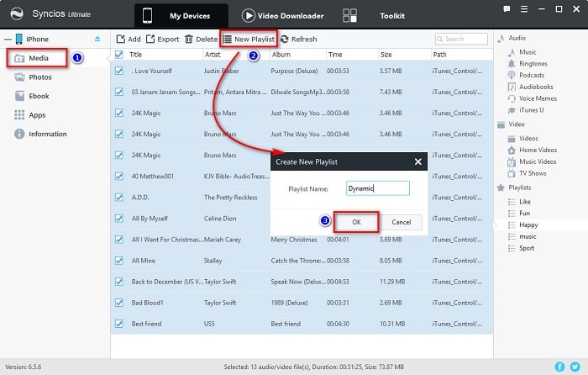Click the New Playlist button
Image resolution: width=588 pixels, height=375 pixels.
pos(249,39)
